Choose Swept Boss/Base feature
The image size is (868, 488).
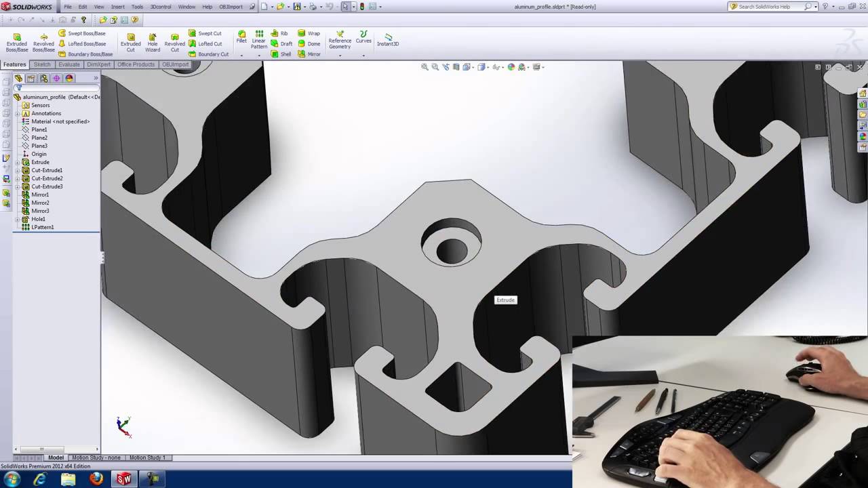[x=82, y=33]
